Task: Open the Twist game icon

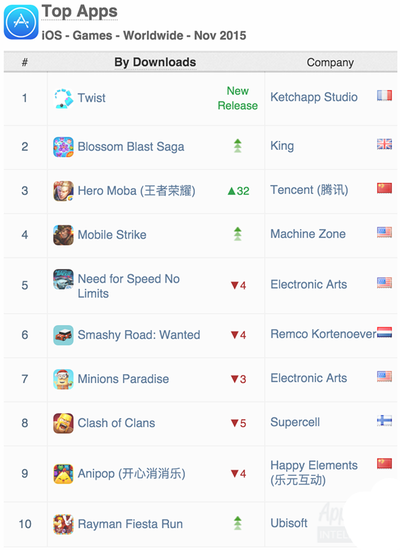Action: pyautogui.click(x=64, y=98)
